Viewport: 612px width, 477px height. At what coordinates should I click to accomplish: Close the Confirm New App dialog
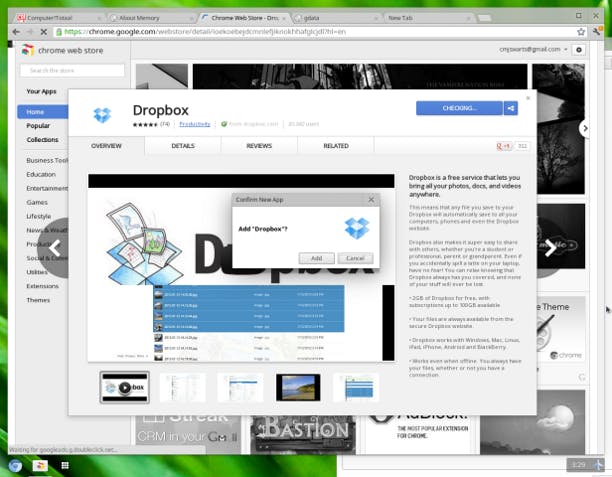tap(371, 199)
